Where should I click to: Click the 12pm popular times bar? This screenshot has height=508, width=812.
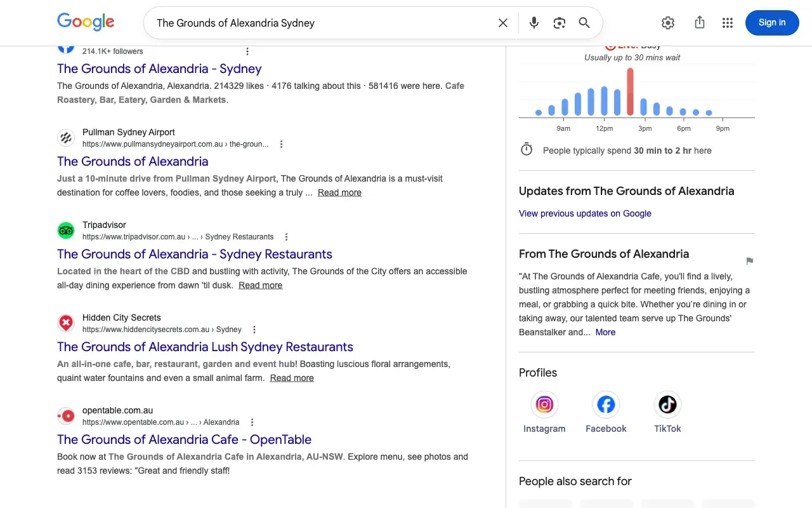(x=604, y=101)
